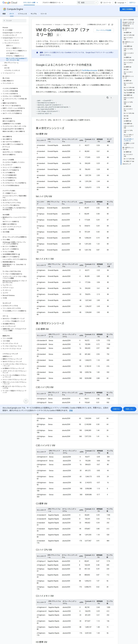Expand the GPU tree item
Image resolution: width=138 pixels, height=644 pixels.
click(3, 65)
